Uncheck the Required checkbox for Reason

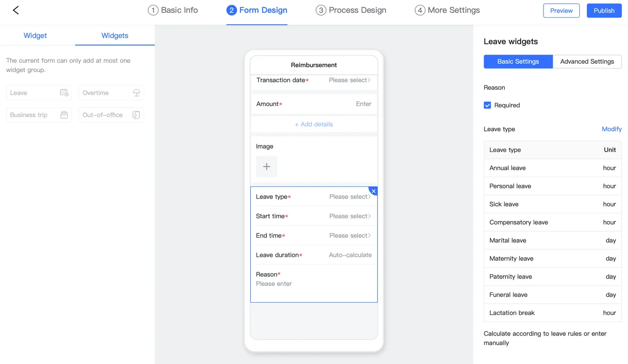(x=487, y=105)
